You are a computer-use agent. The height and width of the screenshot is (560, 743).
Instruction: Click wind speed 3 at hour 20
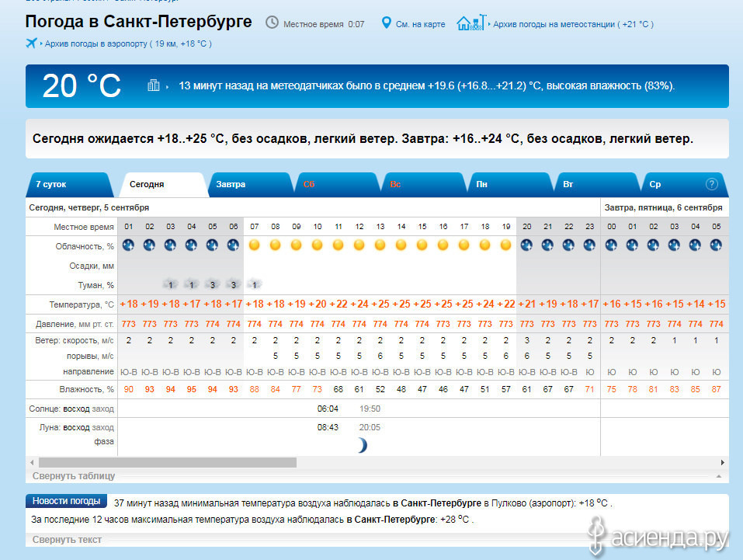point(527,340)
